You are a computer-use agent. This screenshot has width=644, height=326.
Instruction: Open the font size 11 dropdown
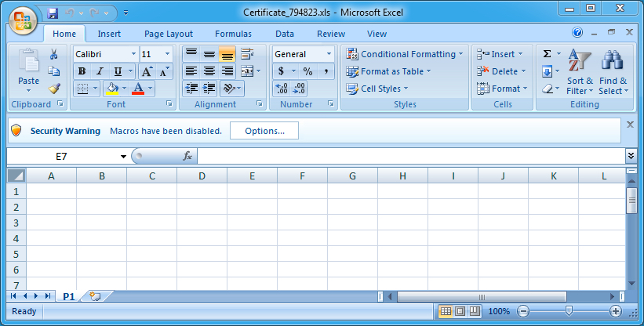[x=167, y=54]
